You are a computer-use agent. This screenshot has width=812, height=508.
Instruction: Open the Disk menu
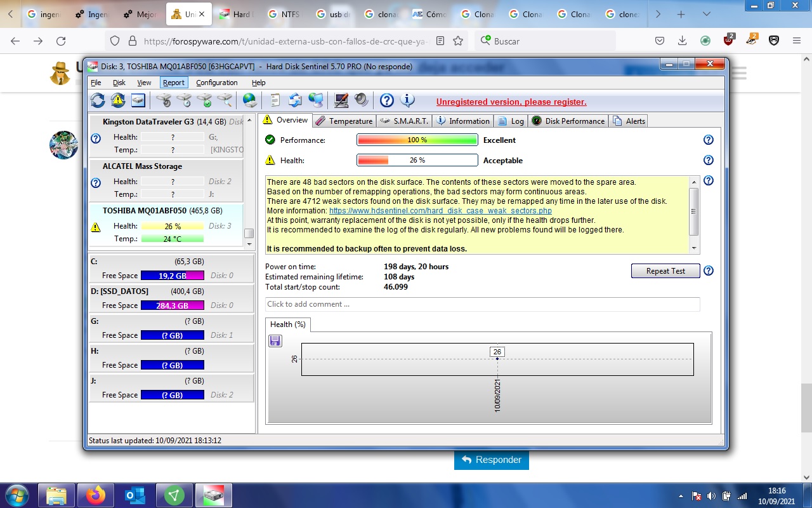click(119, 83)
